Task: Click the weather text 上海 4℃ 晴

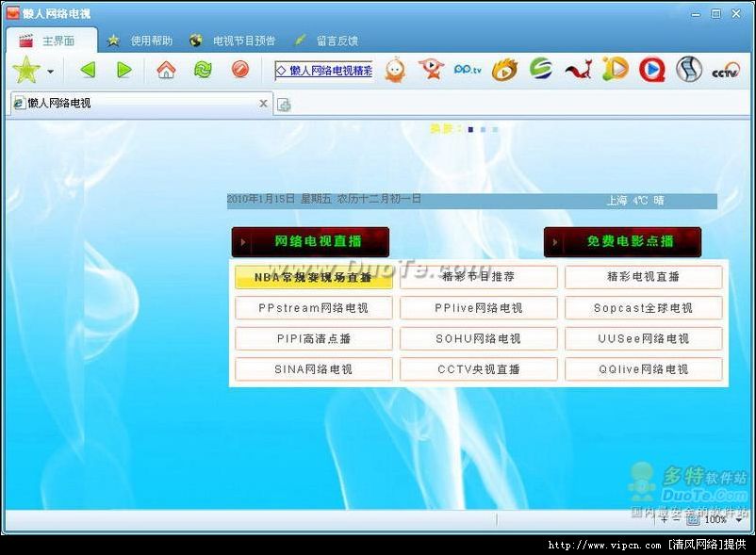Action: tap(635, 201)
